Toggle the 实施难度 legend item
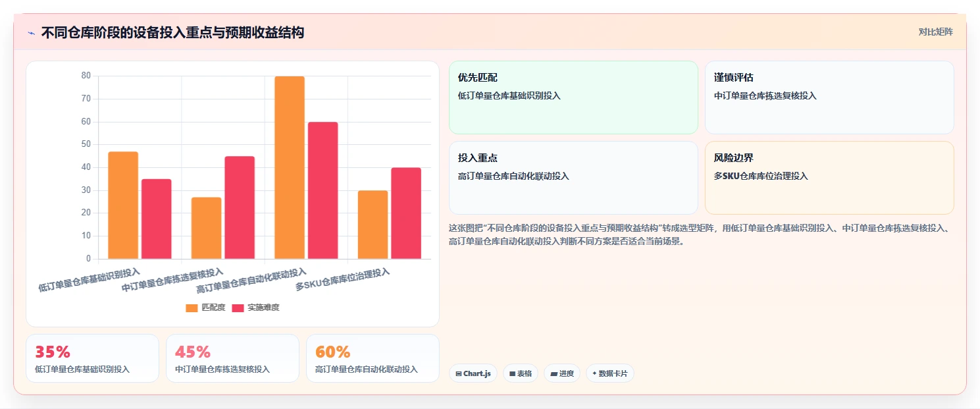980x409 pixels. 255,308
